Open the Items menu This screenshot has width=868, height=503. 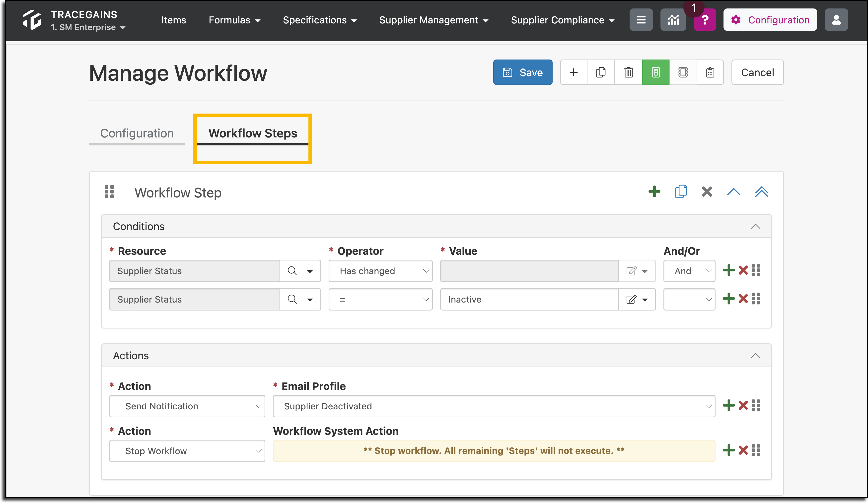pyautogui.click(x=174, y=20)
